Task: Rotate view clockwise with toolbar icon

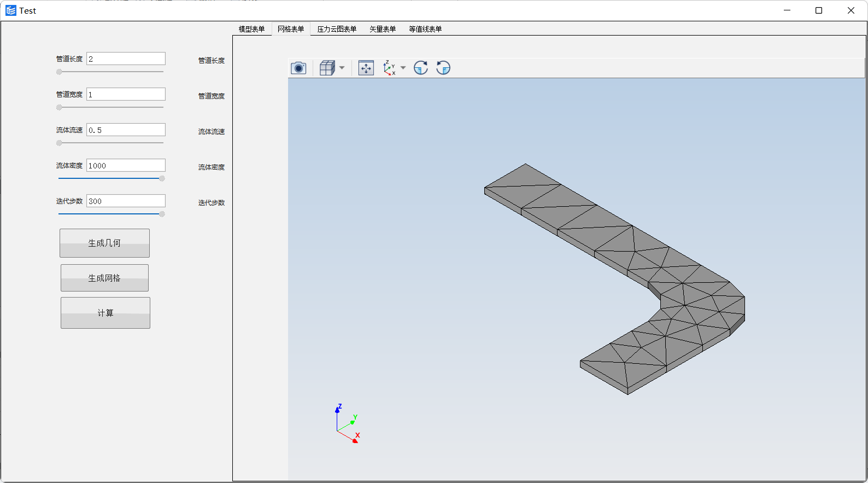Action: pos(420,68)
